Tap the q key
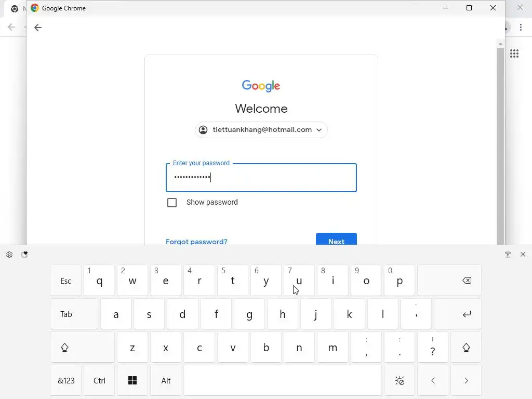The height and width of the screenshot is (399, 532). point(99,280)
